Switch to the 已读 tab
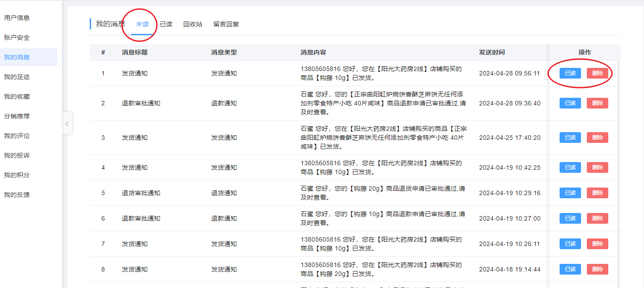Viewport: 644px width, 288px height. click(x=166, y=24)
